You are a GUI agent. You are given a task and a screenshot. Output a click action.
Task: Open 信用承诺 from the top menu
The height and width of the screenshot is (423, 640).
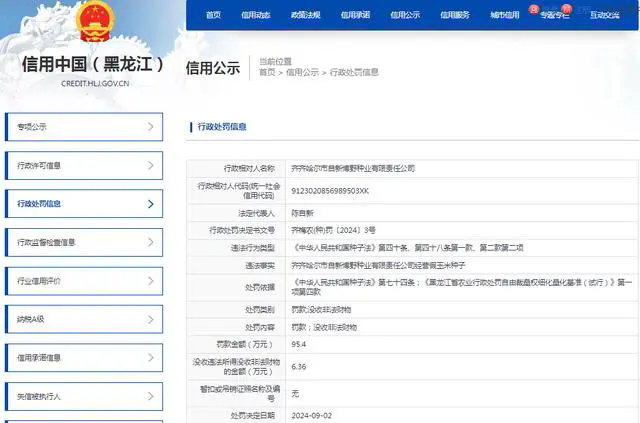(x=355, y=15)
